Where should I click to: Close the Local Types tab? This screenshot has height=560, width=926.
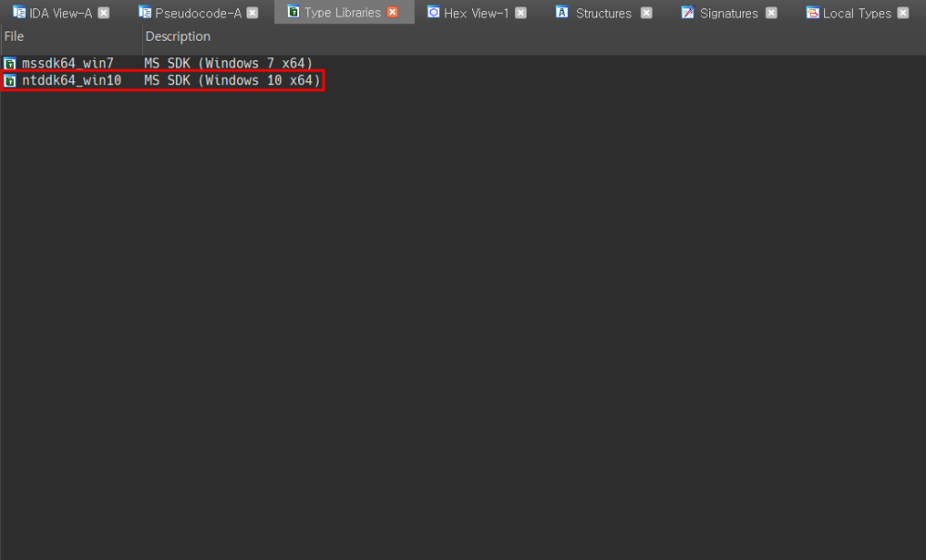tap(903, 12)
